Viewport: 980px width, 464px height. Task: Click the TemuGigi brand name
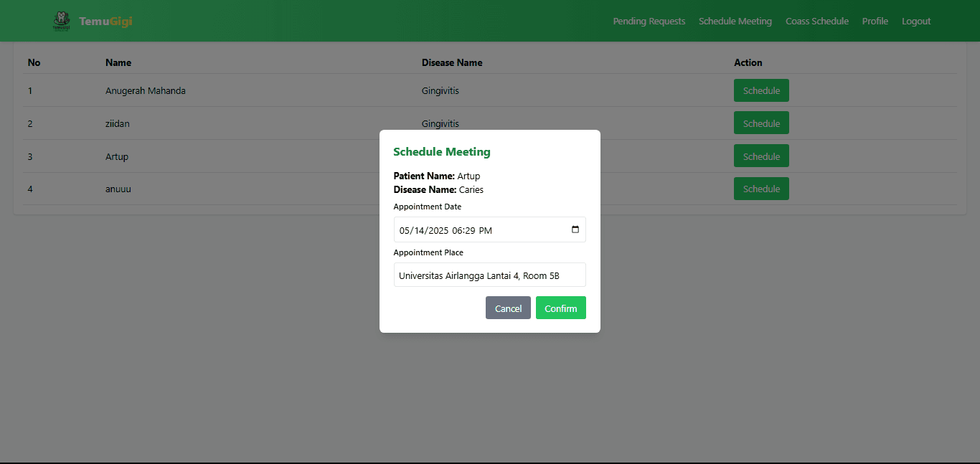[105, 22]
